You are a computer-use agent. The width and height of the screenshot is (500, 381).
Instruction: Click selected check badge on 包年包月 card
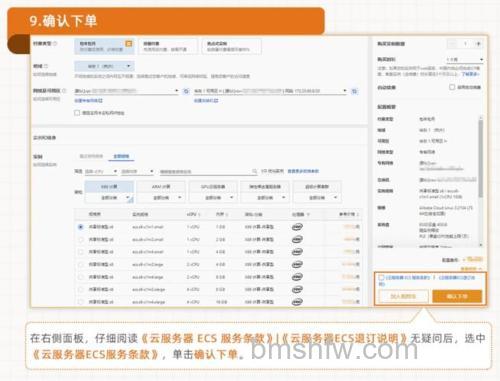129,44
